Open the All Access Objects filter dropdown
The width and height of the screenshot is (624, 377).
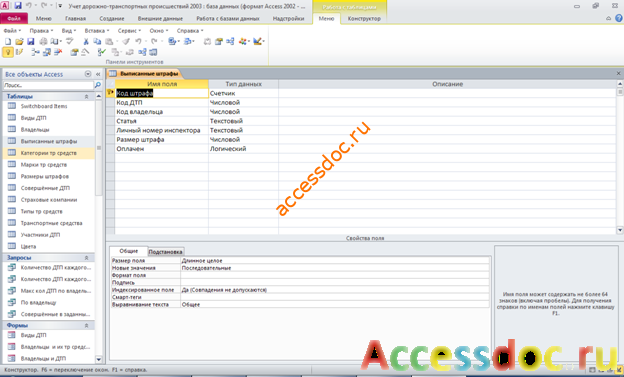pos(88,74)
